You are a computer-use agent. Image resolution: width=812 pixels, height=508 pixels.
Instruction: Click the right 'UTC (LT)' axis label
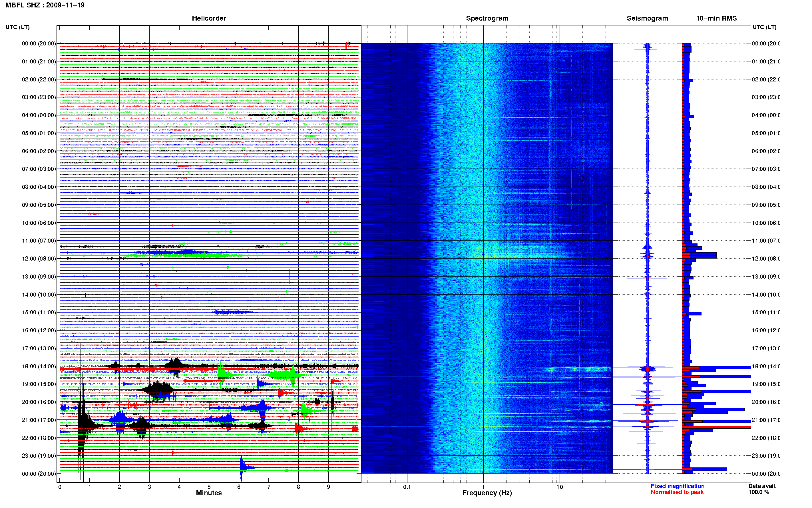764,27
